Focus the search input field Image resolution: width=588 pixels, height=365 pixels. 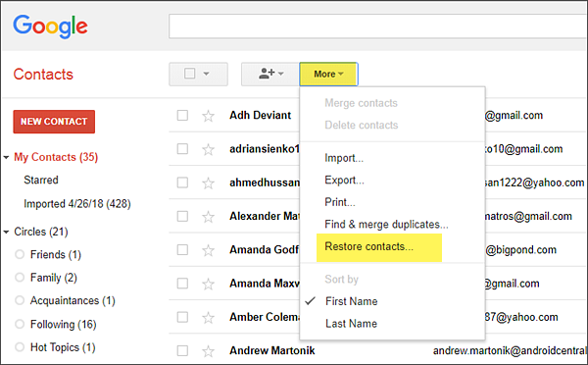378,26
